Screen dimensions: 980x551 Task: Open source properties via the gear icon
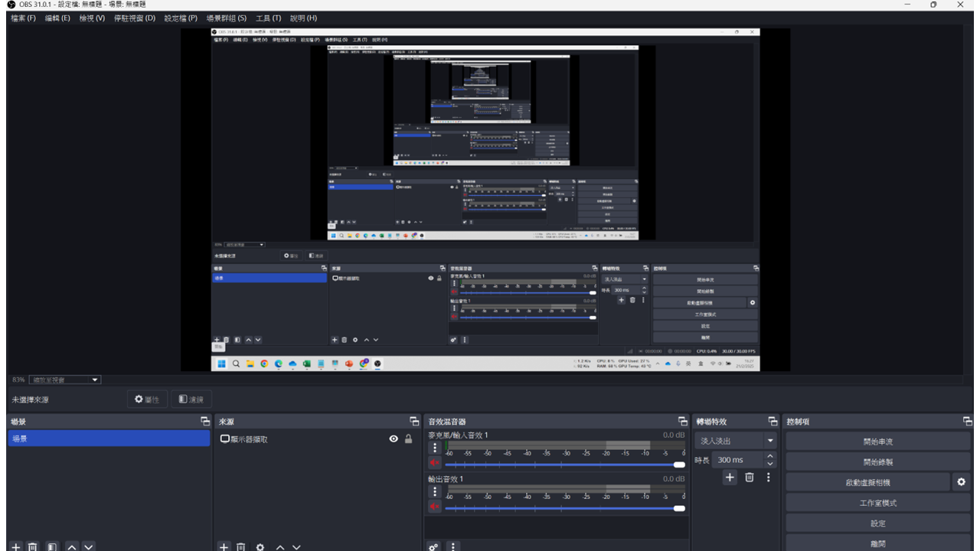pyautogui.click(x=260, y=546)
